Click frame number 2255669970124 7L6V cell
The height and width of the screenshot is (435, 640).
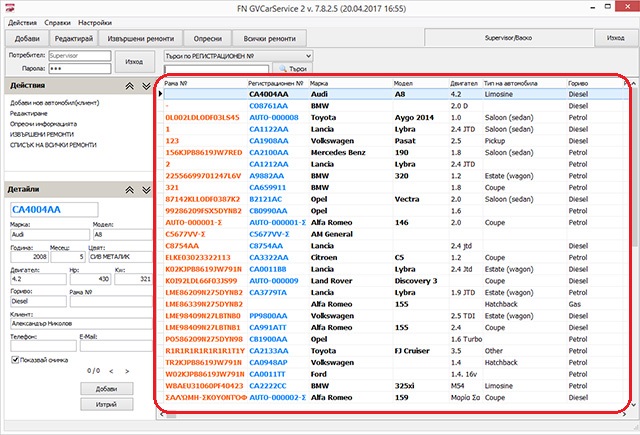point(203,176)
